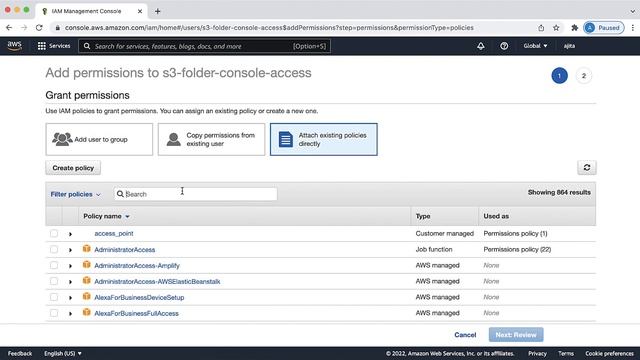Viewport: 640px width, 360px height.
Task: Expand the AlexaForBusinessFullAccess row
Action: (x=70, y=314)
